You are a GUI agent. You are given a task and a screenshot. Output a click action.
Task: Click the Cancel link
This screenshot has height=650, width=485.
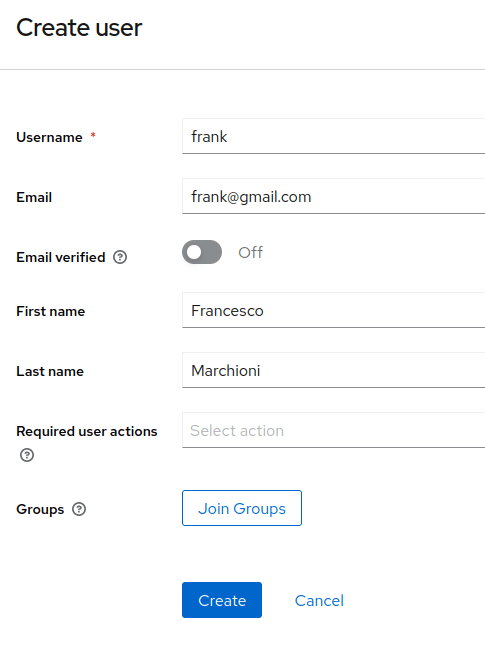[x=319, y=601]
